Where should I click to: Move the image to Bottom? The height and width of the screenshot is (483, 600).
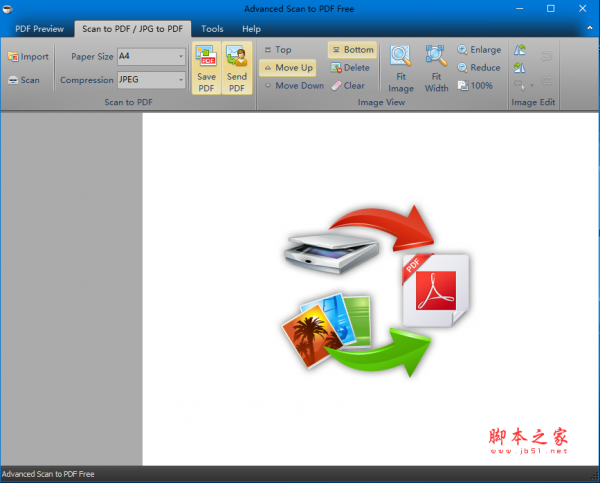click(x=352, y=50)
